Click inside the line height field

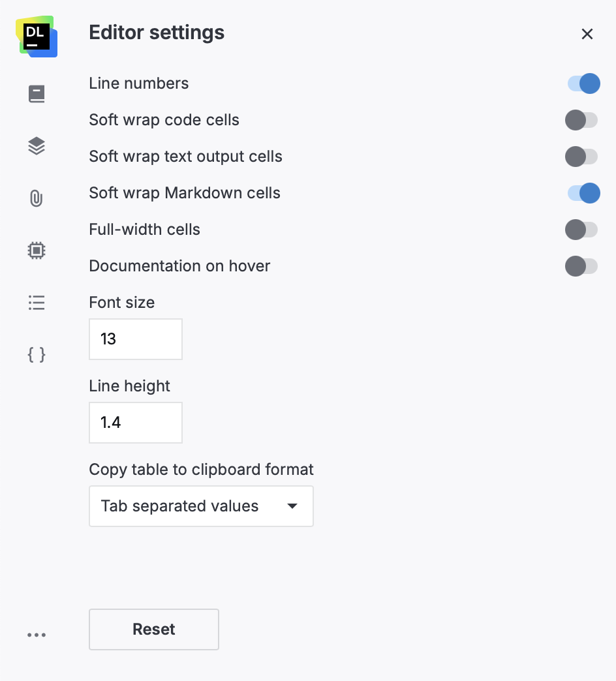(x=135, y=423)
